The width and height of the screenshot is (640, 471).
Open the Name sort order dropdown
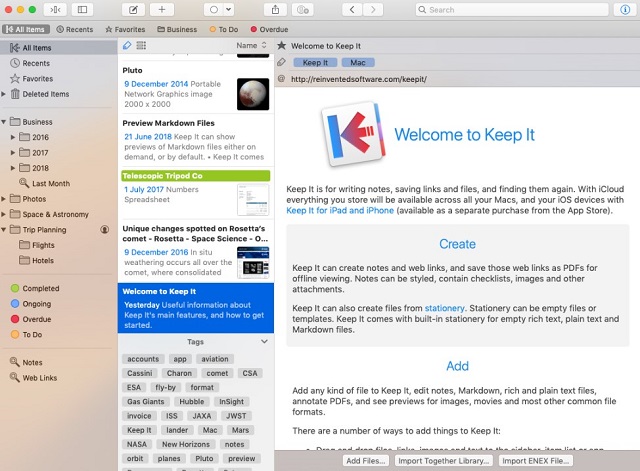point(251,45)
